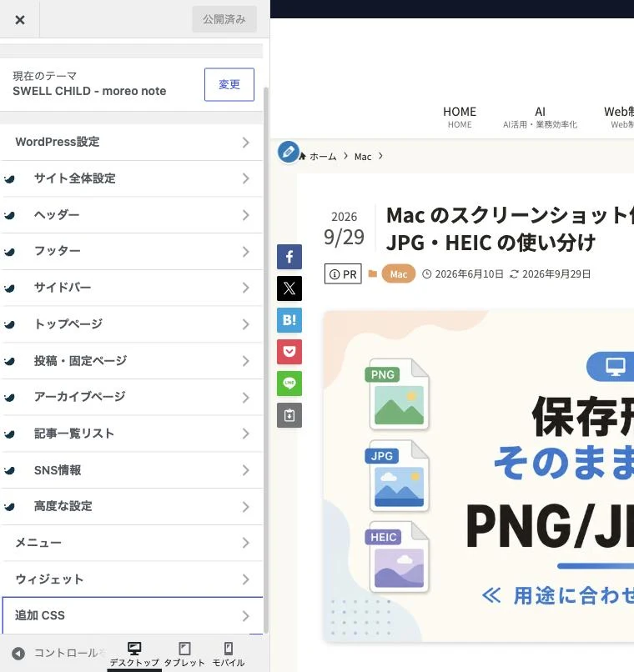Open the AI navigation menu item

pos(540,117)
